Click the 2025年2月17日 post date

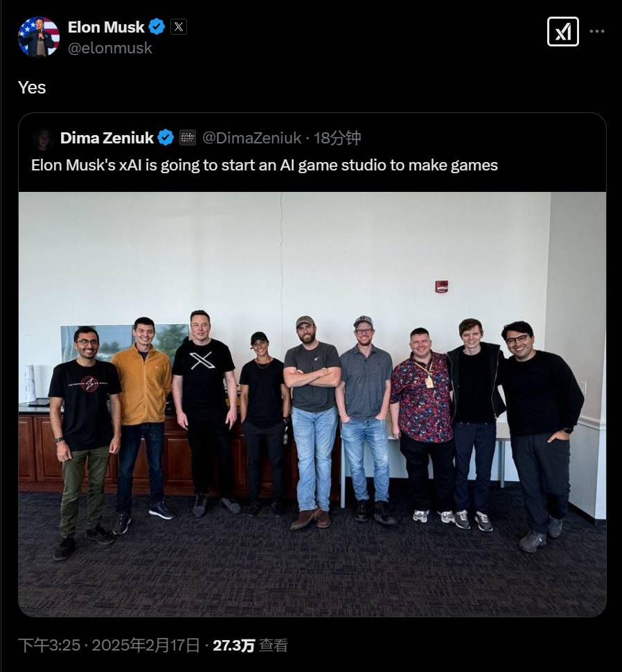(145, 646)
